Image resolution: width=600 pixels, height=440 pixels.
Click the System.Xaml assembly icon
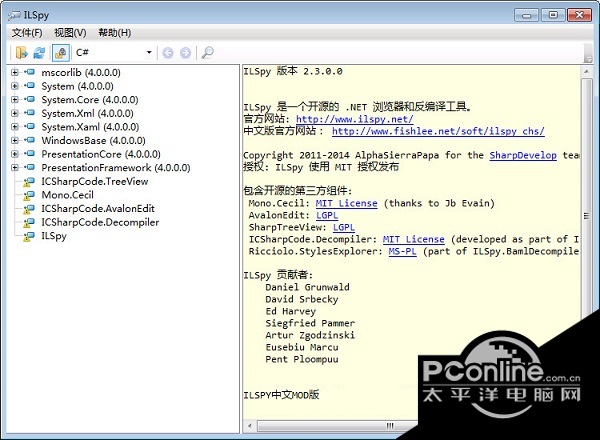tap(29, 126)
